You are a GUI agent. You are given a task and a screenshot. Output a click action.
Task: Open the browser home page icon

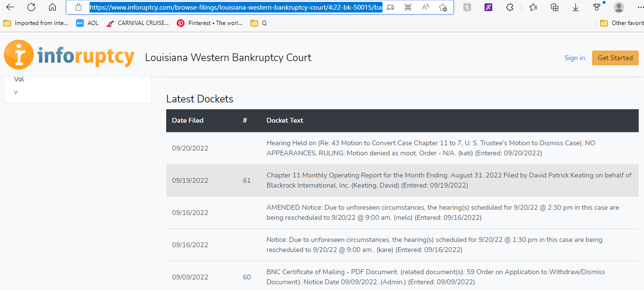click(53, 7)
